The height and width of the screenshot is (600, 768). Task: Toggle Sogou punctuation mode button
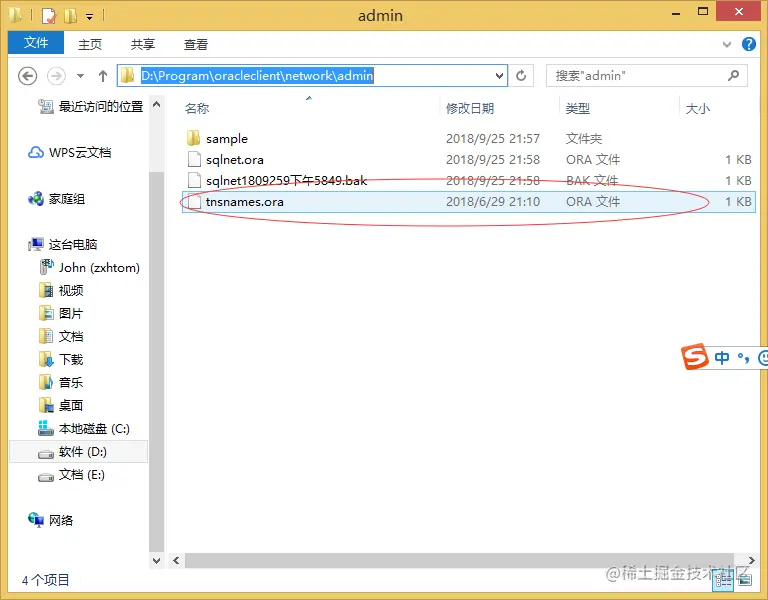click(743, 358)
